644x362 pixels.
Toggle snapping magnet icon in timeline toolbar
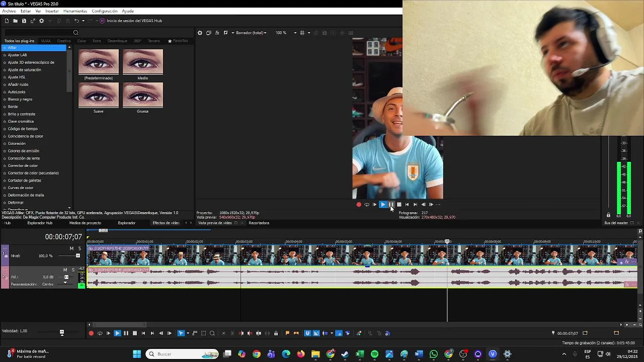[307, 333]
